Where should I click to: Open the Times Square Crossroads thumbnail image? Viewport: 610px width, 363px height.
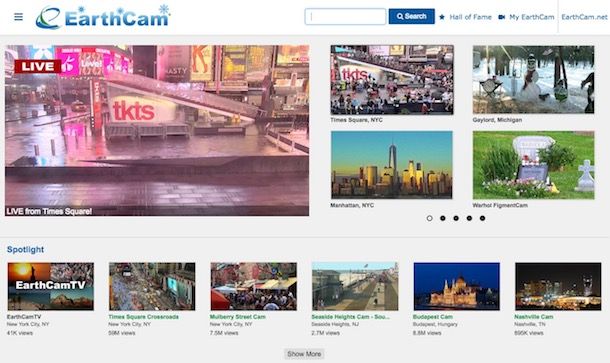coord(152,286)
